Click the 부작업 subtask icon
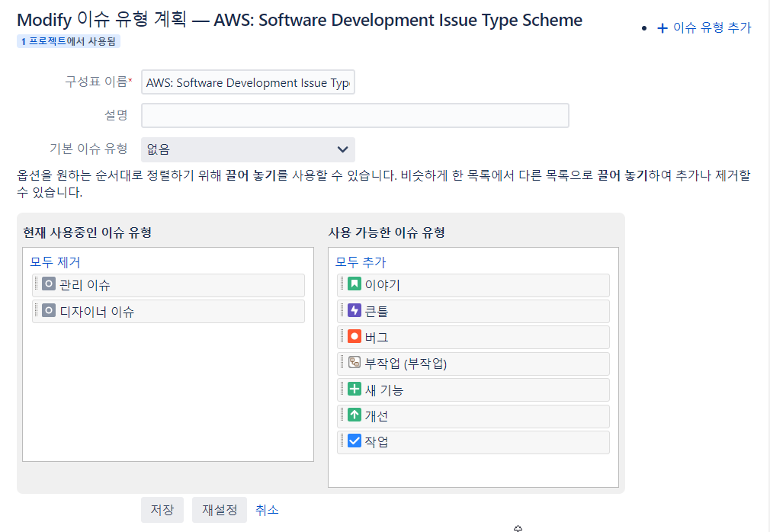This screenshot has height=532, width=770. [354, 362]
